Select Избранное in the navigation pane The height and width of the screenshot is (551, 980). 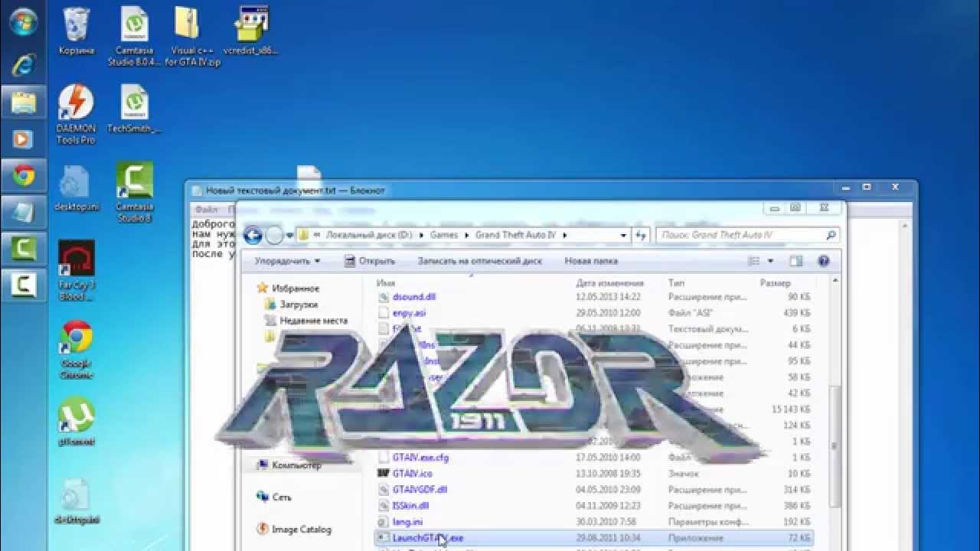tap(288, 289)
